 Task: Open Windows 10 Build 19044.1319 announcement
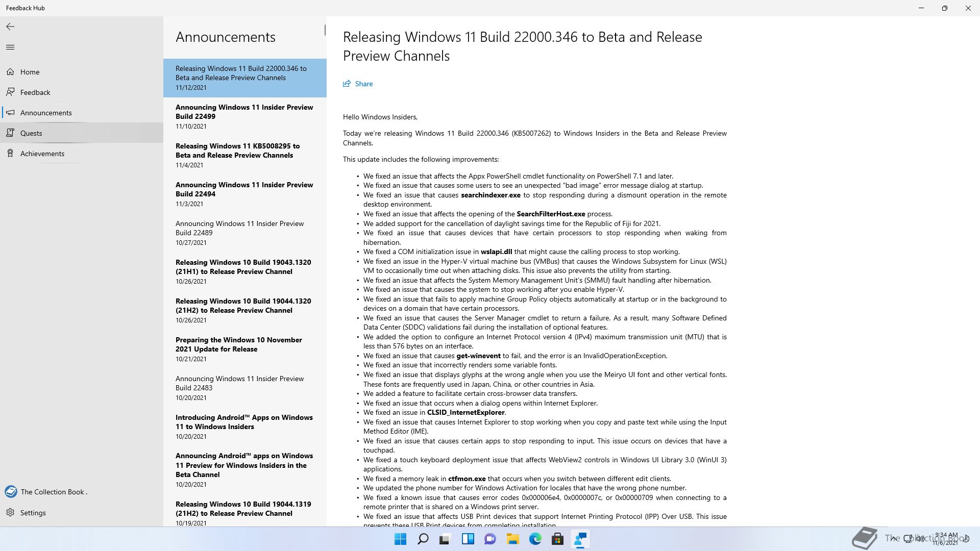(245, 512)
